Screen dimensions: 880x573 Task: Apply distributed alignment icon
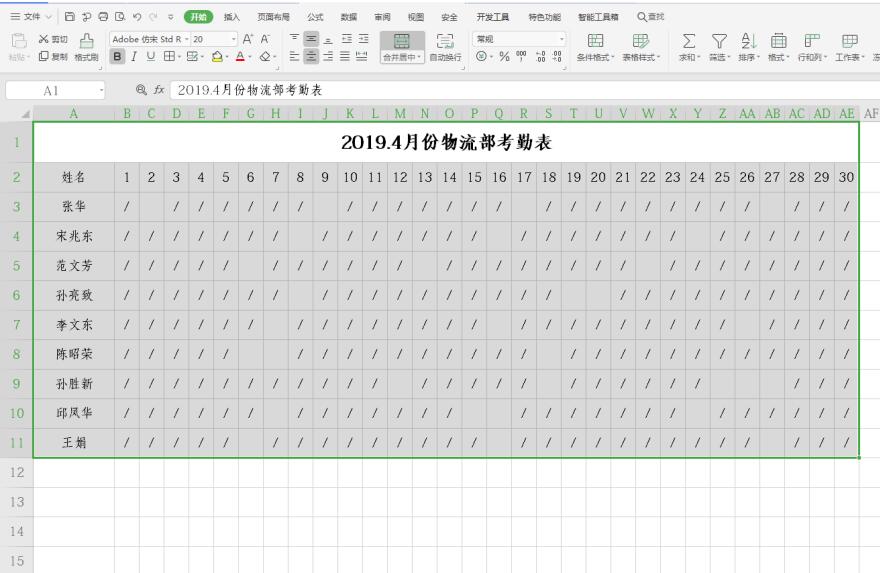362,56
